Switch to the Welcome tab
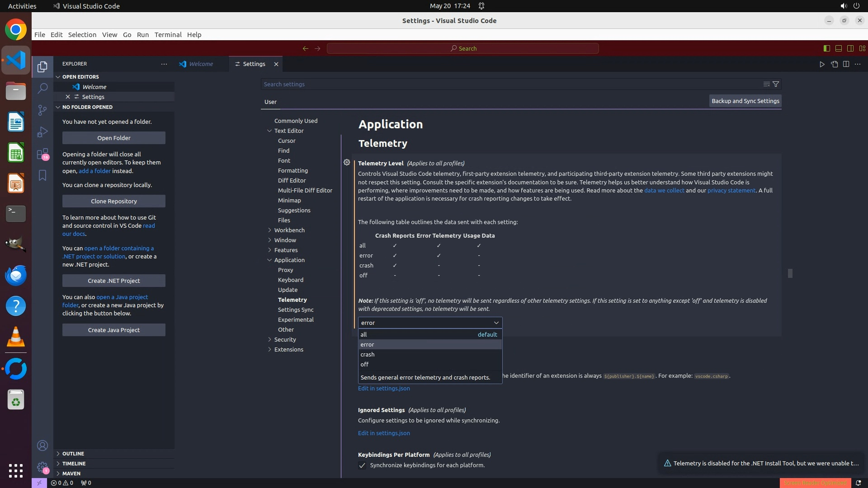The width and height of the screenshot is (868, 488). [201, 64]
